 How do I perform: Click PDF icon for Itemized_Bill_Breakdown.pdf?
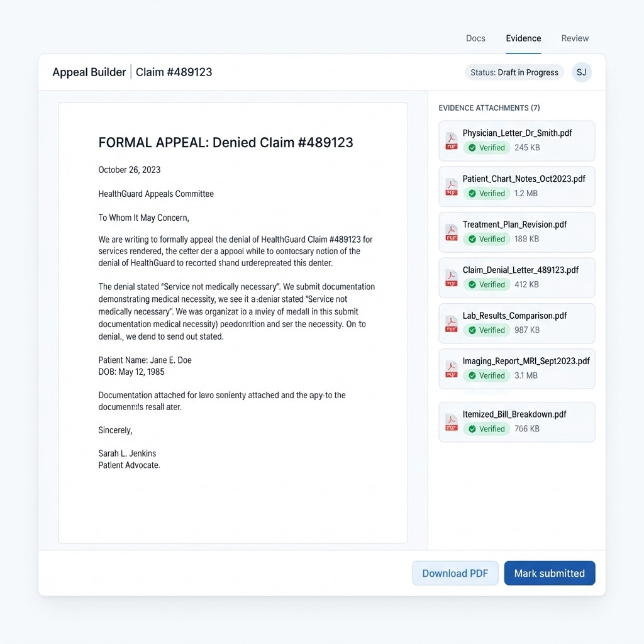[452, 422]
